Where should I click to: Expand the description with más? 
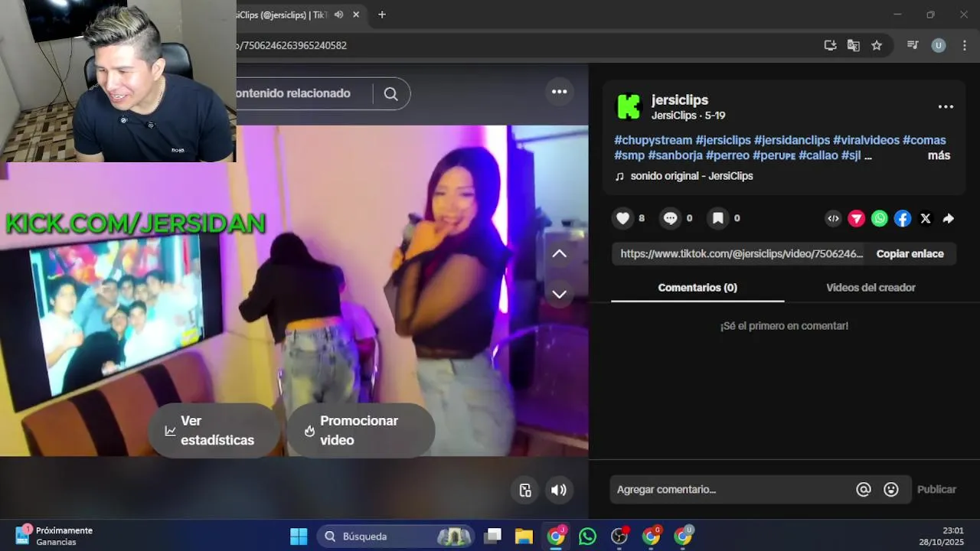click(939, 155)
